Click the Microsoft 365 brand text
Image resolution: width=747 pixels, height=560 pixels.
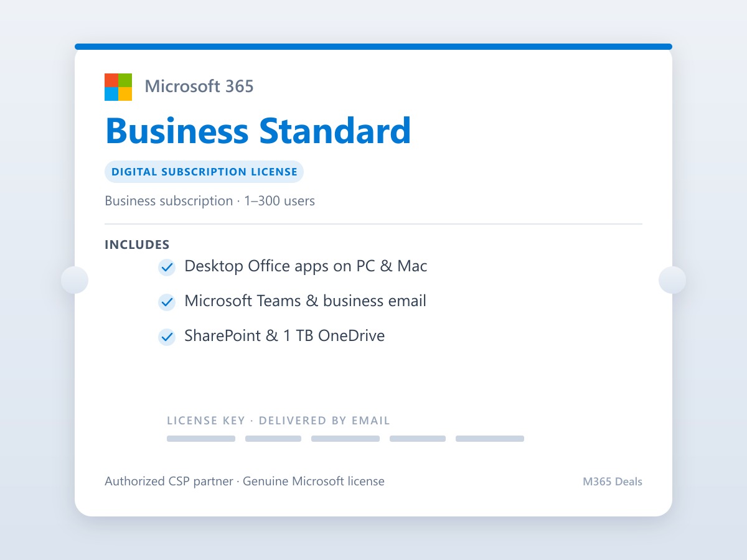(x=199, y=86)
